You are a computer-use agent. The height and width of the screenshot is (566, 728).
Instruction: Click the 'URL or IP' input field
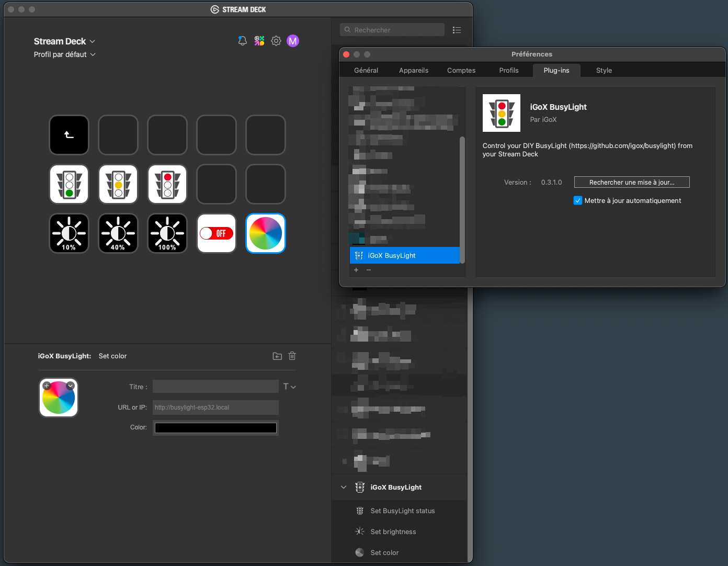(215, 407)
